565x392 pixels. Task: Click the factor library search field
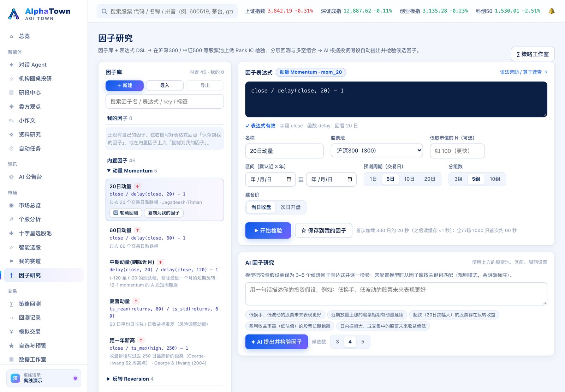coord(165,102)
